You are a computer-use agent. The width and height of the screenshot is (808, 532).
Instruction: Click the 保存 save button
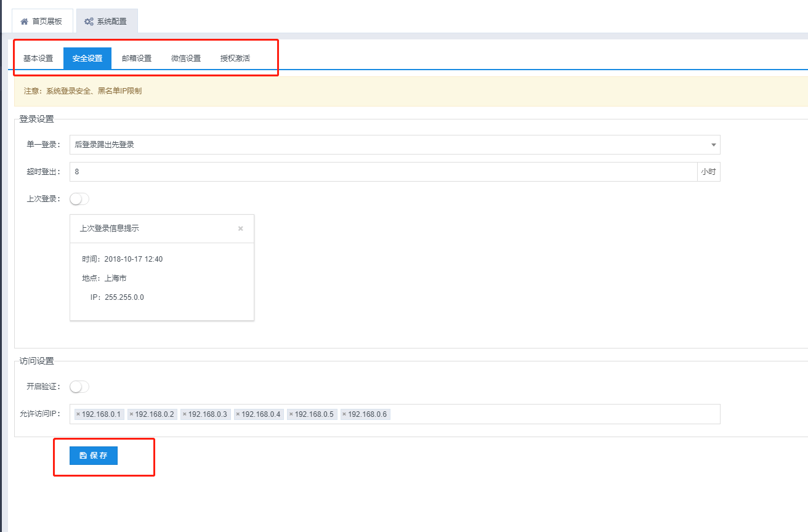(x=94, y=456)
